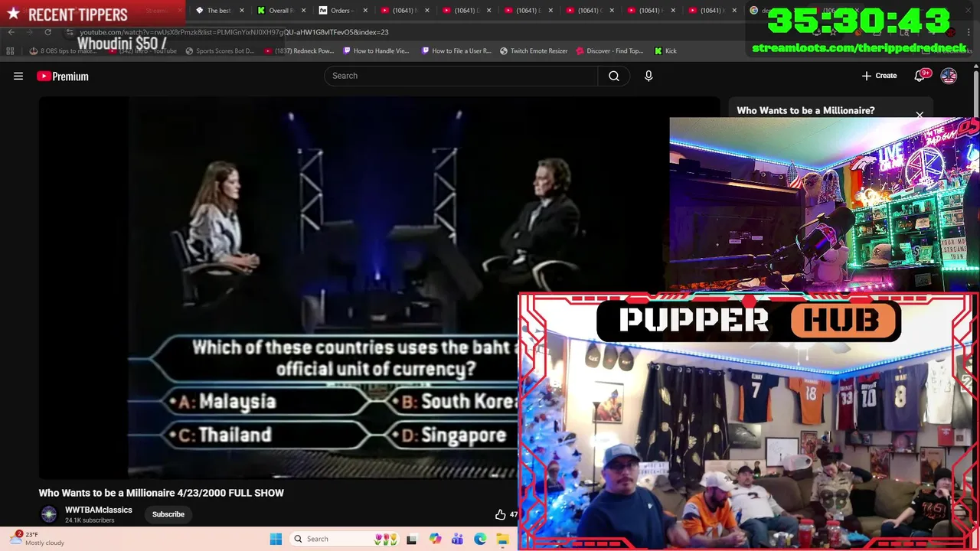Open 'Discover - Find Top...' bookmark
The width and height of the screenshot is (980, 551).
coord(609,51)
